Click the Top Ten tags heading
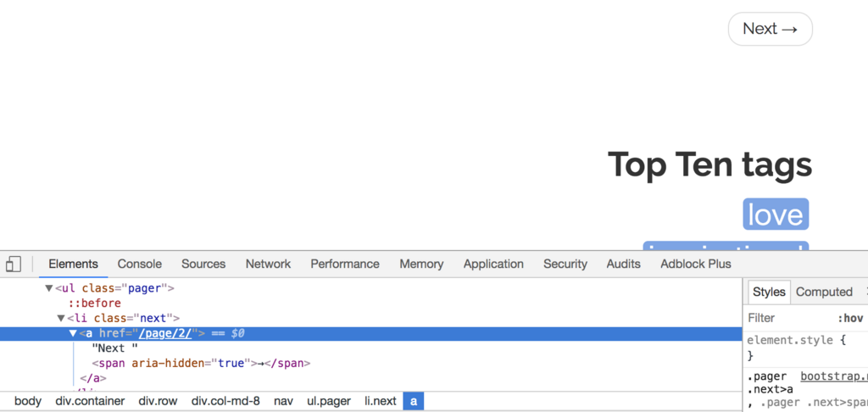The width and height of the screenshot is (868, 412). 709,164
